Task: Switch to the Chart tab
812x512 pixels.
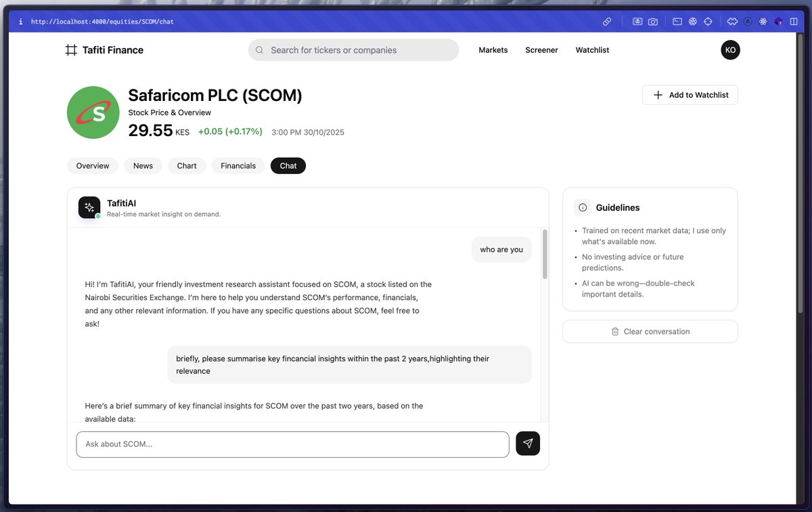Action: [187, 166]
